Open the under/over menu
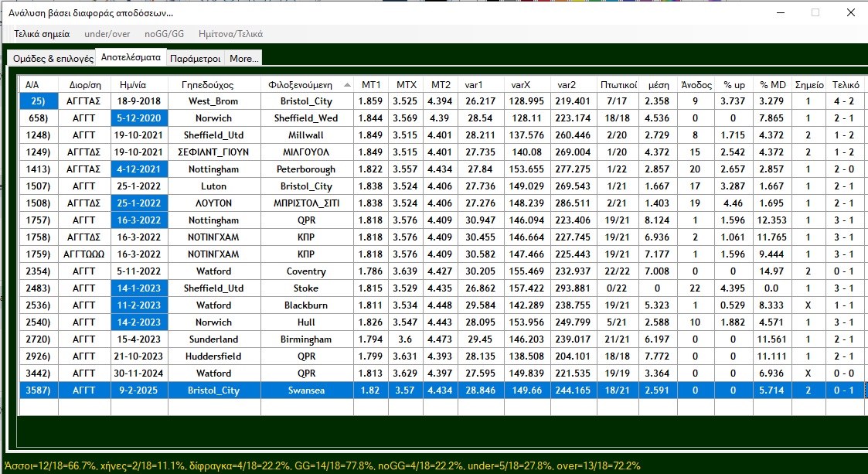868x474 pixels. point(107,34)
